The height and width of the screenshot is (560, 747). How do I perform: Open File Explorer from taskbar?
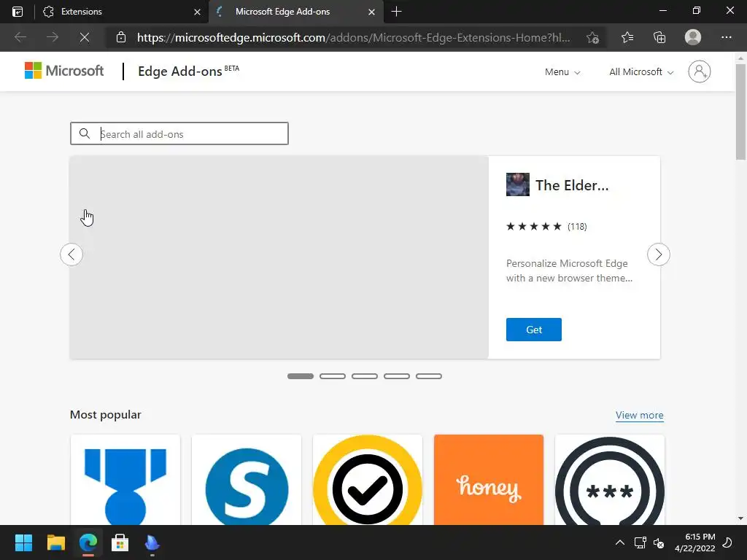55,542
